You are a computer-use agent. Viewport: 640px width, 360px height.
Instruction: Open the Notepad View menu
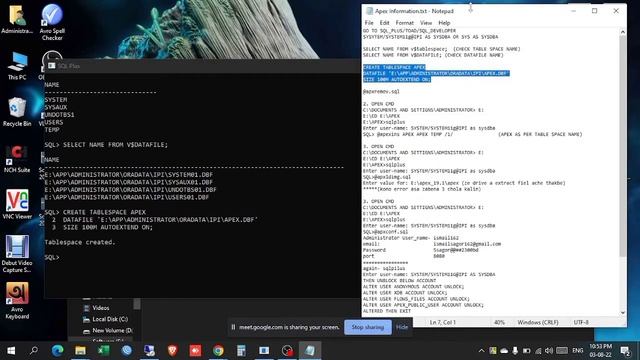pos(426,23)
